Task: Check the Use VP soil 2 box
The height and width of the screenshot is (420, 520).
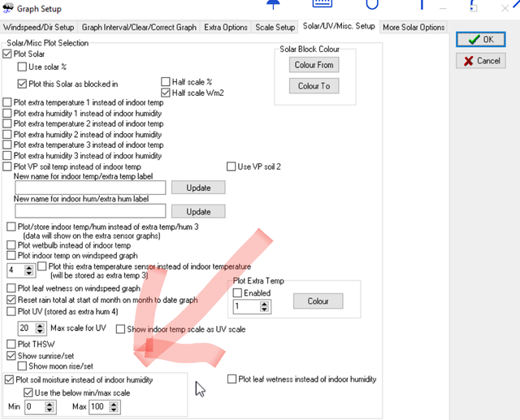Action: [231, 167]
